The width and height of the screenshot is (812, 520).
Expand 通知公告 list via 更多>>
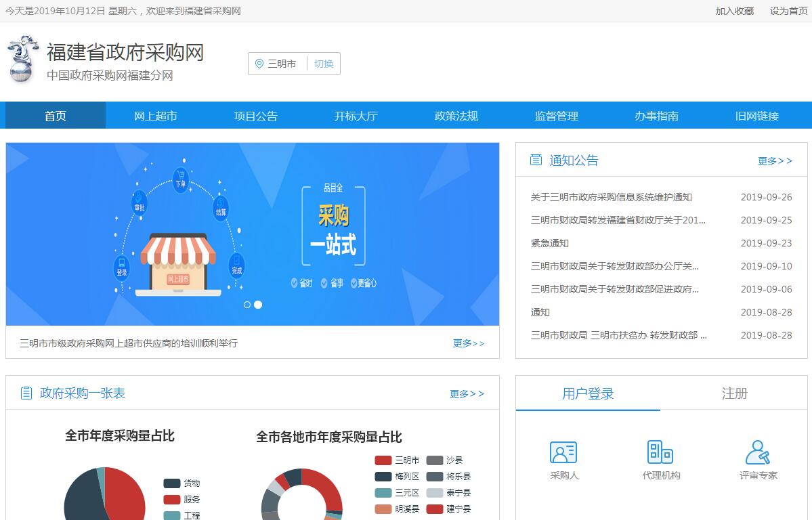click(775, 161)
